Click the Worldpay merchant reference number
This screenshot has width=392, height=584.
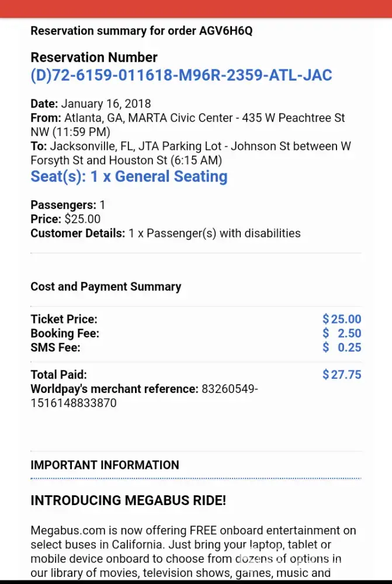(145, 396)
